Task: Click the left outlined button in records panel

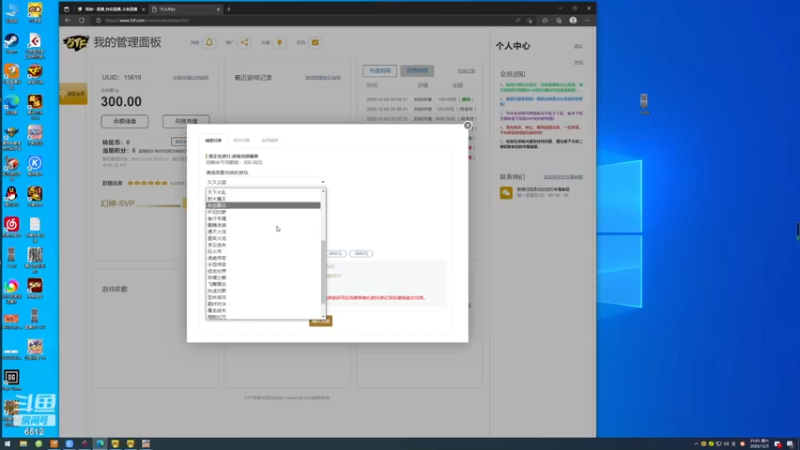Action: point(380,71)
